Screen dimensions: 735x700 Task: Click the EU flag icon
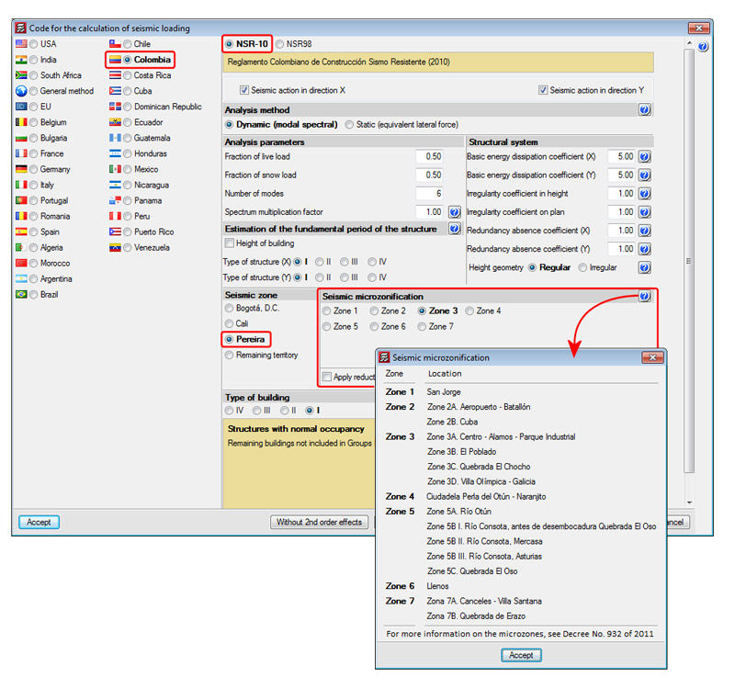point(21,107)
